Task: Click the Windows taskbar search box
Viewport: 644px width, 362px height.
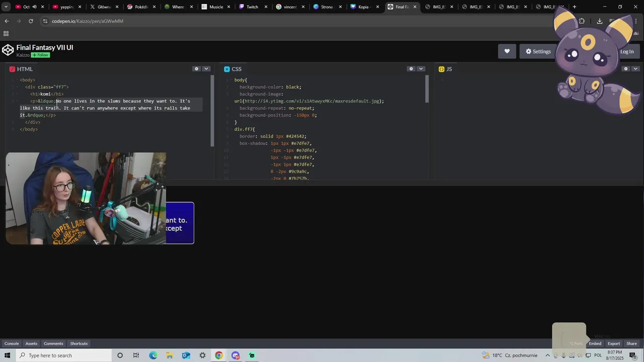Action: point(63,355)
